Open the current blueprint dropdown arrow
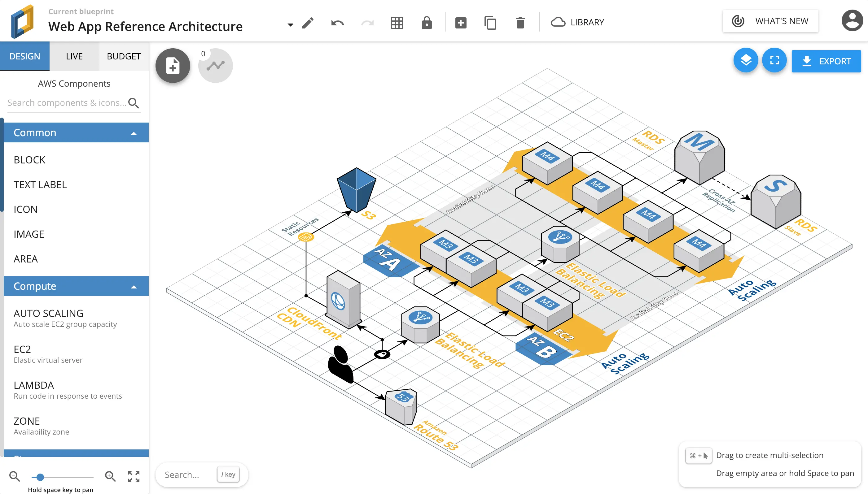Viewport: 868px width, 494px height. (290, 25)
